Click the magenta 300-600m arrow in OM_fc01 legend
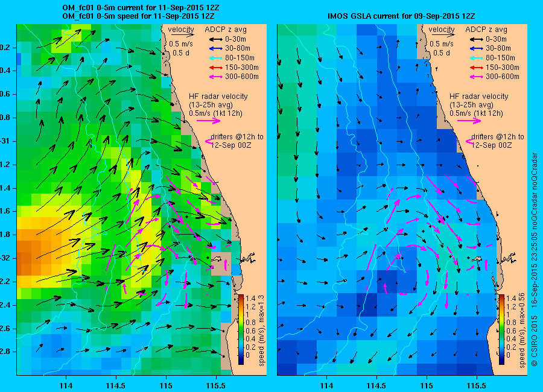The image size is (543, 392). [x=215, y=77]
